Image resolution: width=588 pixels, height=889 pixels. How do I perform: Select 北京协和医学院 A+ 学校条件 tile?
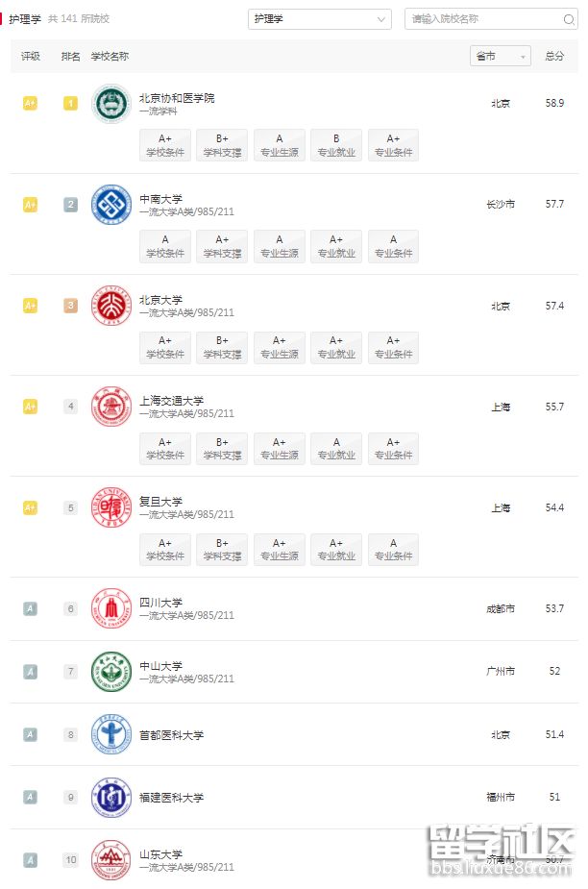165,145
